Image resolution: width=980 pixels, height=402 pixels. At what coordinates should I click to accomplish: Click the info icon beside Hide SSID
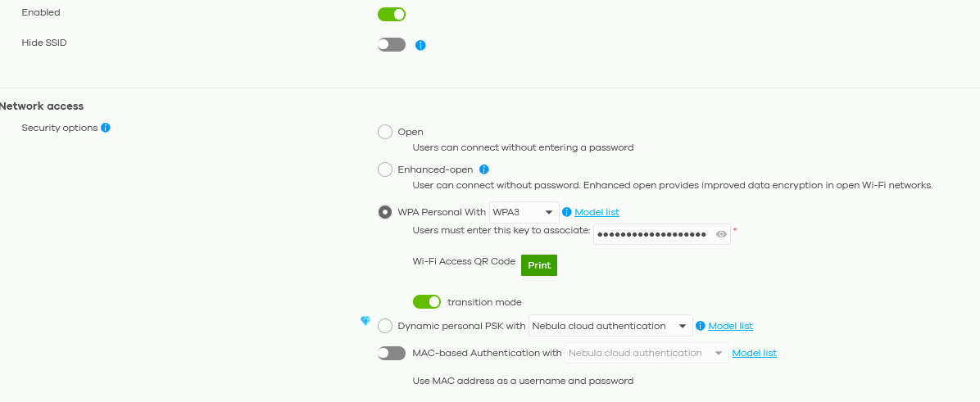(420, 45)
